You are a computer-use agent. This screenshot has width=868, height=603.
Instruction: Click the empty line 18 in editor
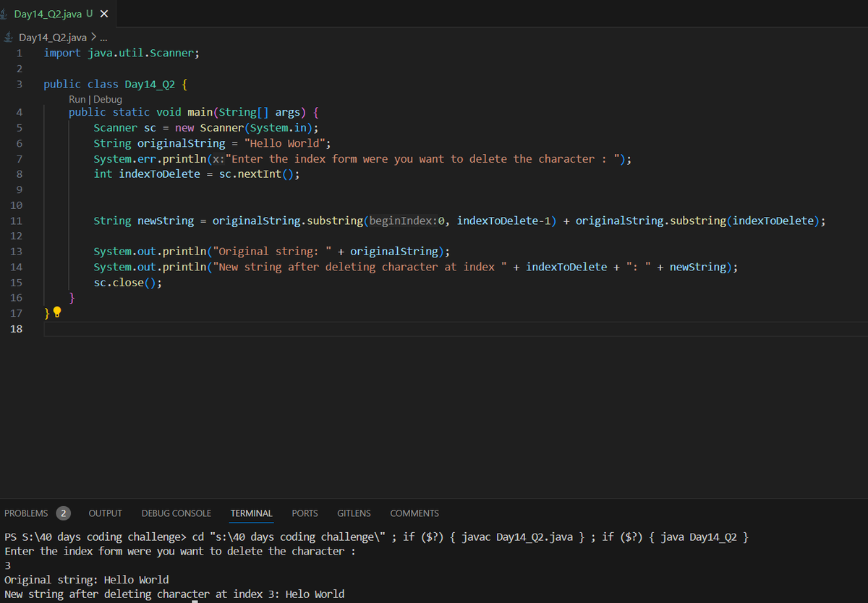(456, 329)
